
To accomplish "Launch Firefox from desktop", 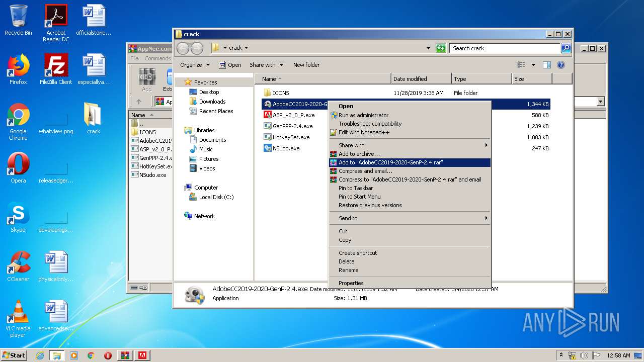I will pyautogui.click(x=18, y=69).
